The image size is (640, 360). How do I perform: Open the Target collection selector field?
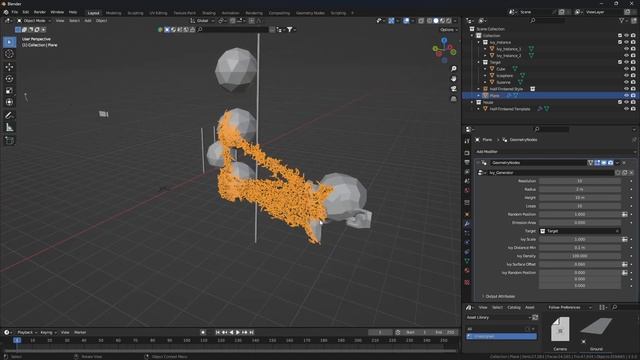point(580,231)
